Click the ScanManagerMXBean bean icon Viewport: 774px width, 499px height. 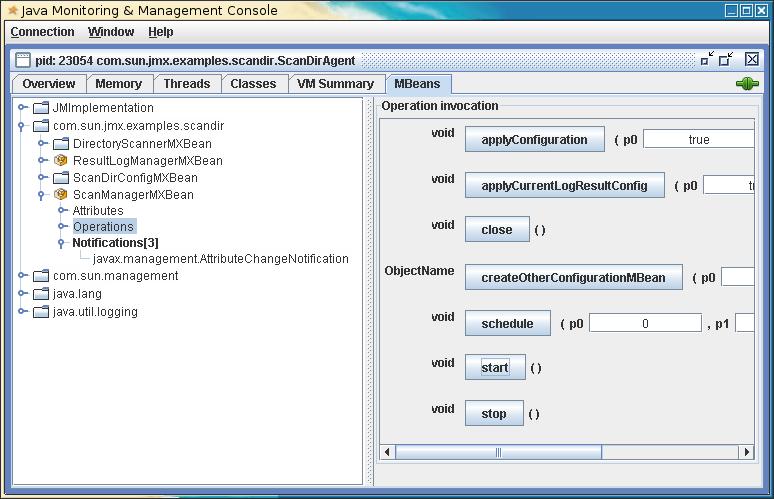60,194
